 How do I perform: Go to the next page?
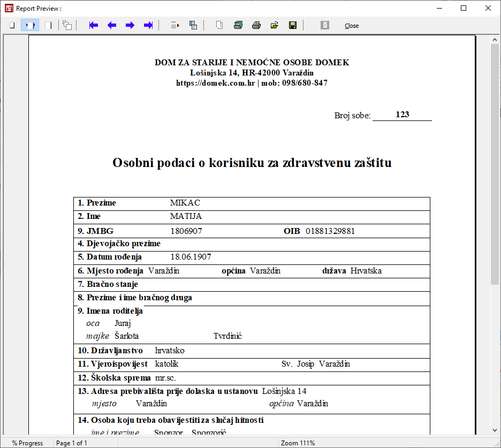click(130, 25)
